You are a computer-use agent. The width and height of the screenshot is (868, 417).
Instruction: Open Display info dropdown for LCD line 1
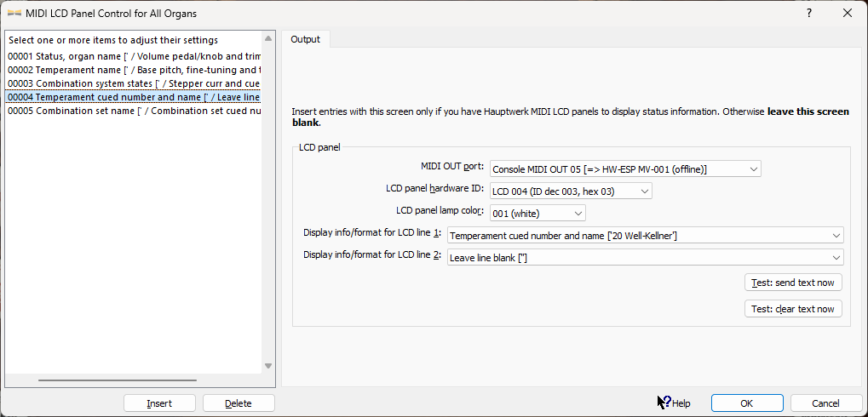645,235
